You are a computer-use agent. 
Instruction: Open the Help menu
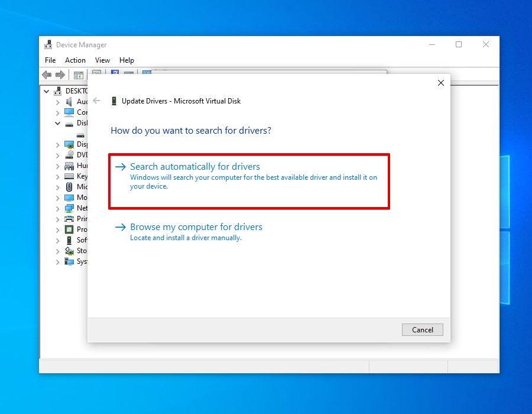[x=126, y=60]
